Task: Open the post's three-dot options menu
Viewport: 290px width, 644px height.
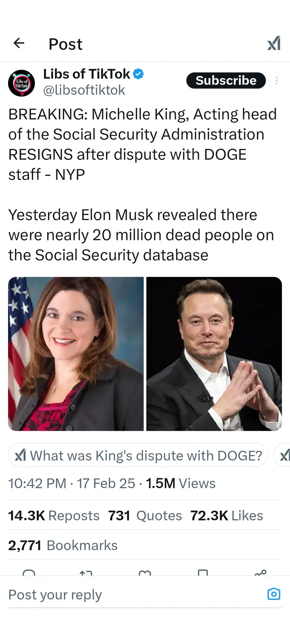Action: tap(276, 80)
